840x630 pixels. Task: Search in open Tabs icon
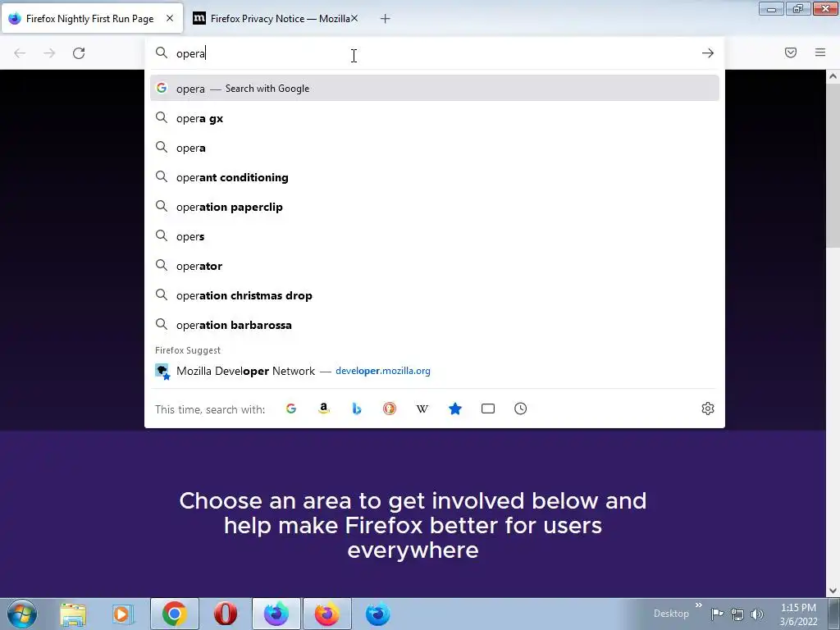[488, 409]
